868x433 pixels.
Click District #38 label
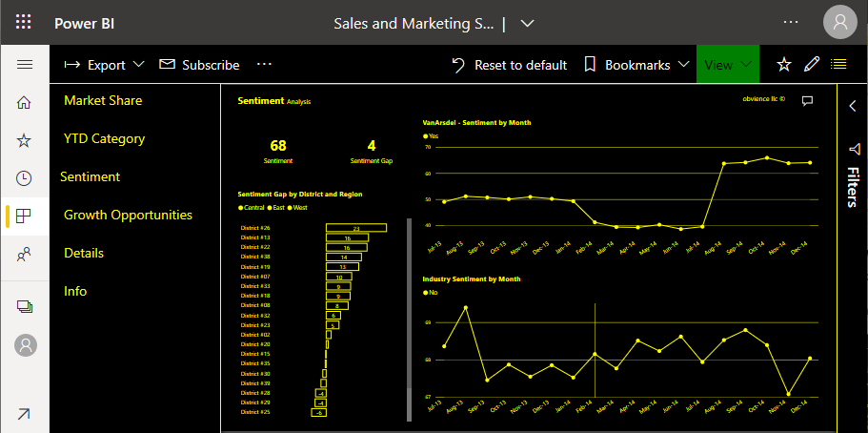point(255,258)
